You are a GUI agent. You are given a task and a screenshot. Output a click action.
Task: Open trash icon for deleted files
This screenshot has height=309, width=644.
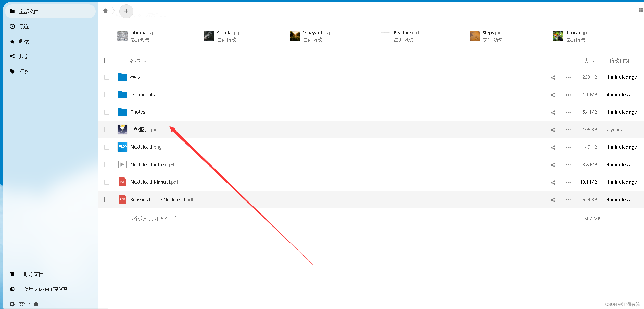(12, 274)
